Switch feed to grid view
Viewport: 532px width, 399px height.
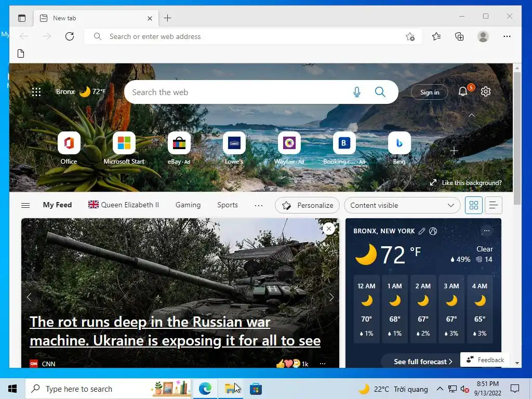pos(474,205)
